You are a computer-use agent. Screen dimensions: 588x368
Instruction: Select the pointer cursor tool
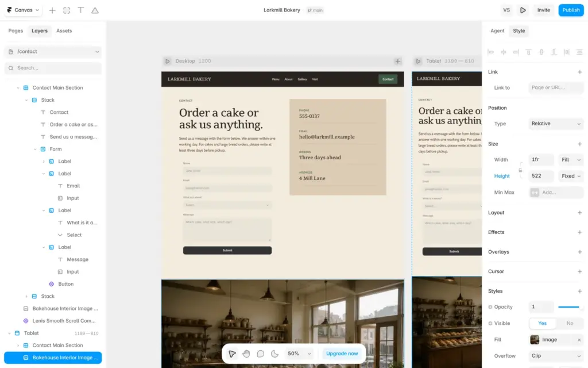232,354
